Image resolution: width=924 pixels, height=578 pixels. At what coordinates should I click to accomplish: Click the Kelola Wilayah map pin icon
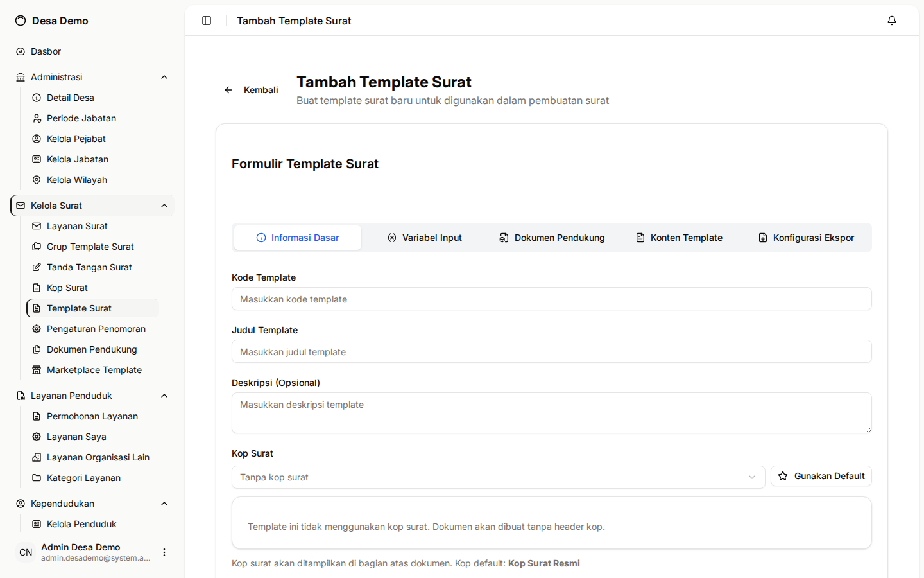(37, 180)
